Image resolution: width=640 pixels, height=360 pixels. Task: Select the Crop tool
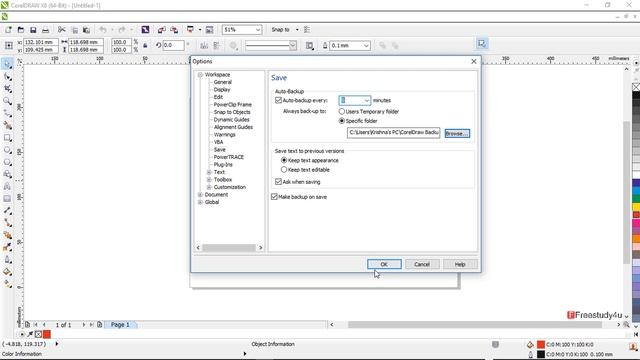(x=7, y=89)
